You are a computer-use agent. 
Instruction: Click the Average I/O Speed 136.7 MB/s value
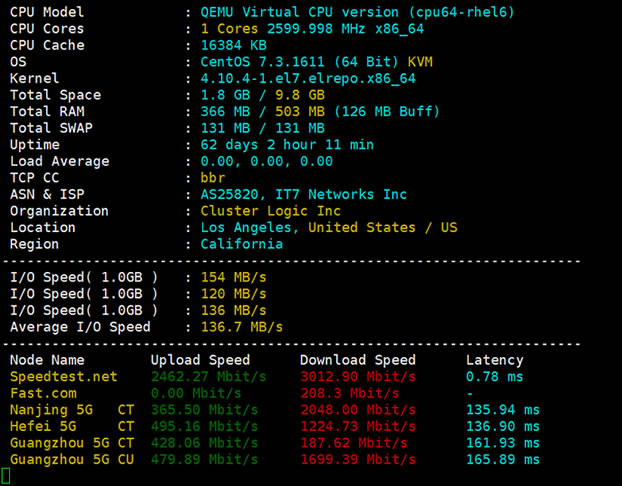(242, 327)
